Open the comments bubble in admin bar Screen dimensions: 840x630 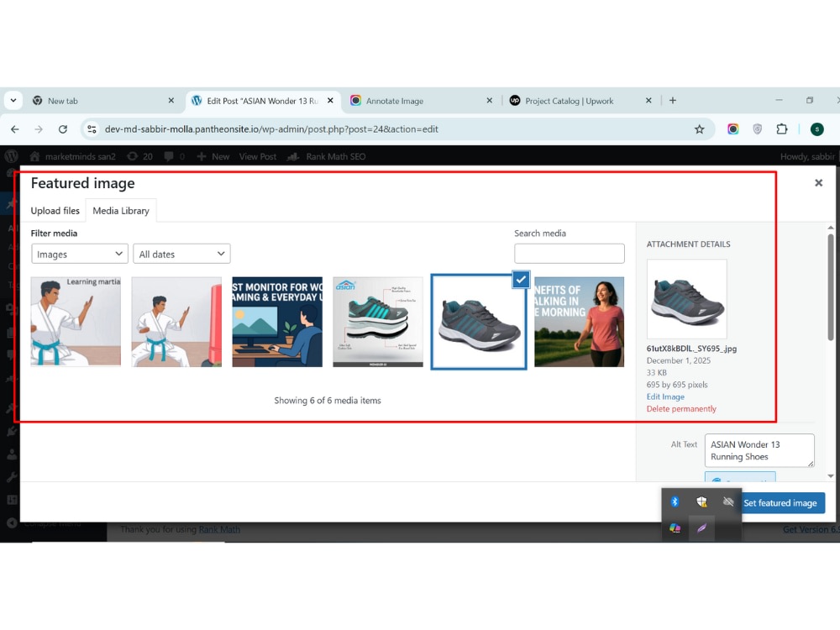tap(175, 156)
